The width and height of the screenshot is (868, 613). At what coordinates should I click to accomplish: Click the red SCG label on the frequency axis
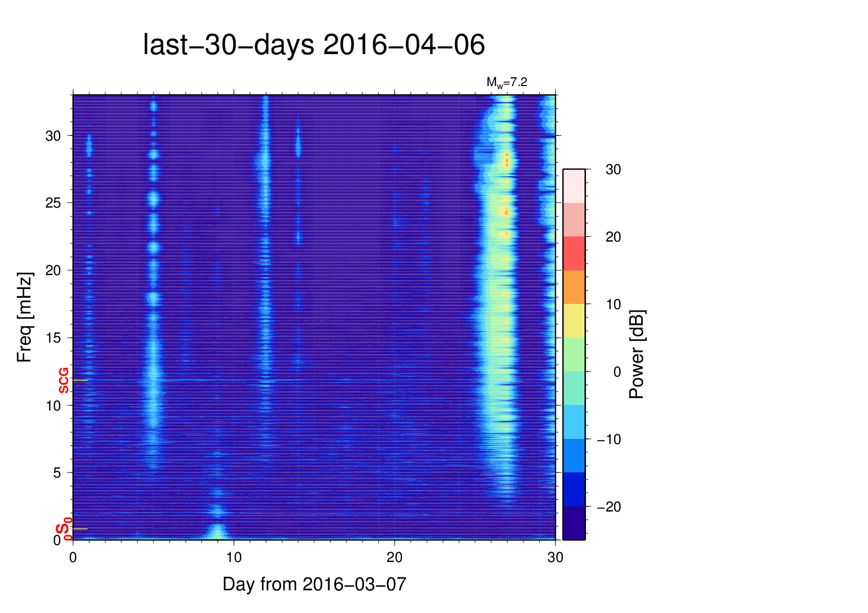click(x=63, y=381)
